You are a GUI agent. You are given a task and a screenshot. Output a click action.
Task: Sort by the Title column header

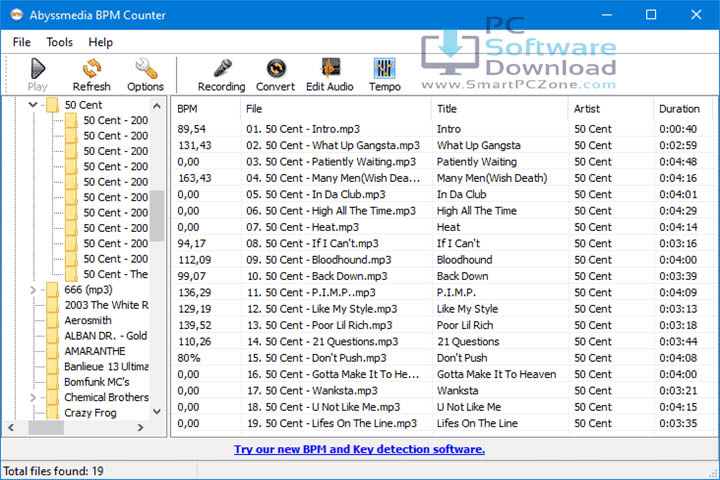coord(447,109)
